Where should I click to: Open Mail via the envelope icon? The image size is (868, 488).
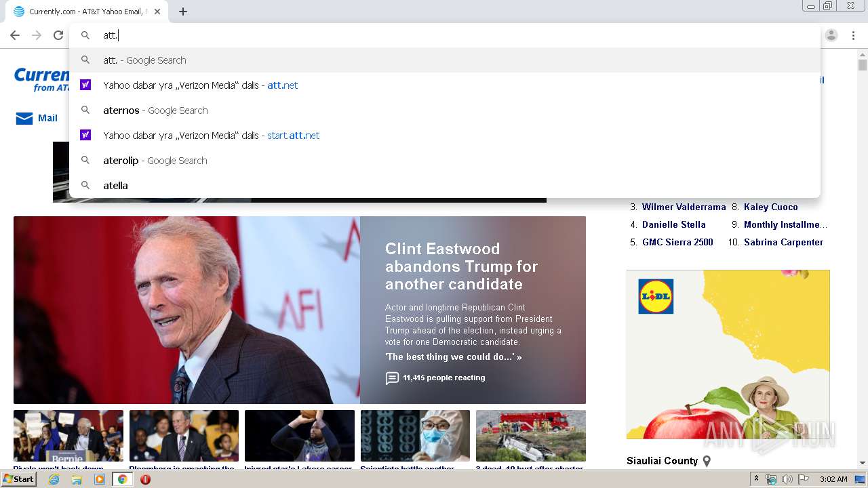click(x=24, y=119)
